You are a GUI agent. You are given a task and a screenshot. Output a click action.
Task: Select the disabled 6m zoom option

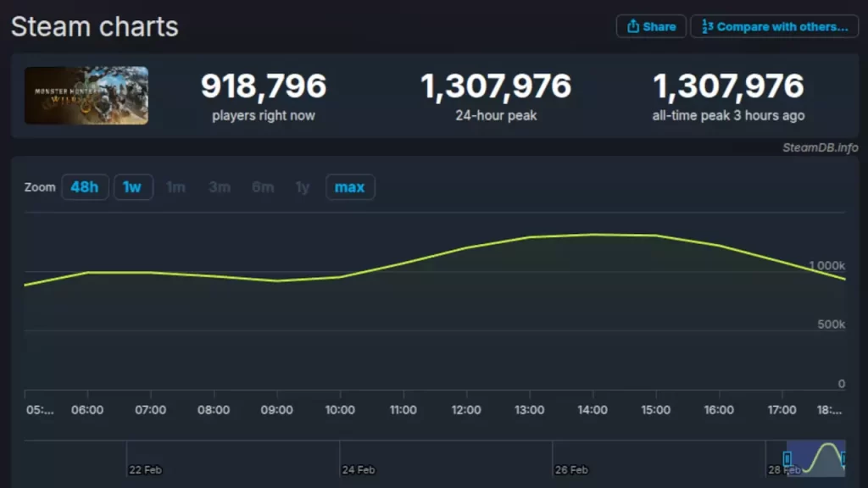(x=263, y=187)
